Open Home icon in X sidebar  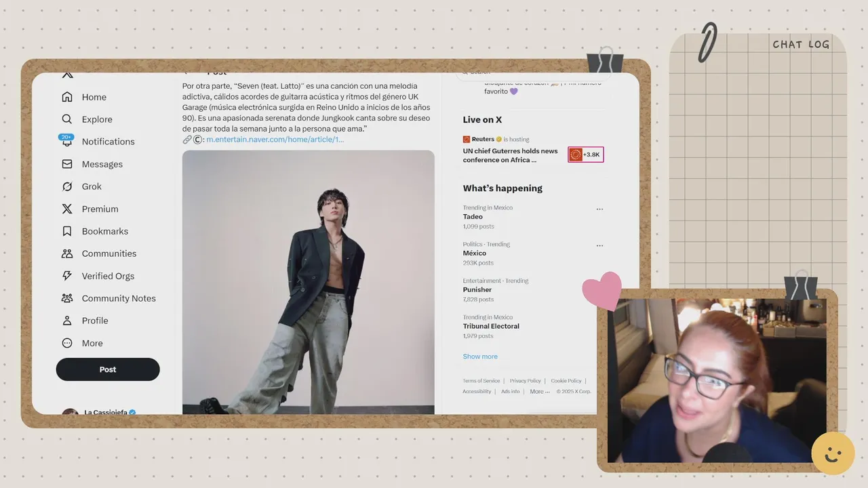coord(67,97)
